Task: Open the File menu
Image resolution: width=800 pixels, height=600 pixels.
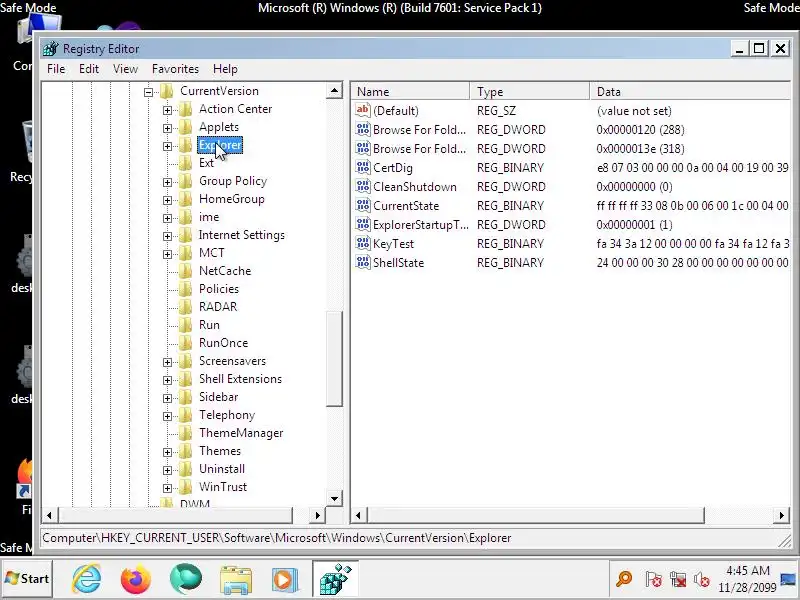Action: coord(56,69)
